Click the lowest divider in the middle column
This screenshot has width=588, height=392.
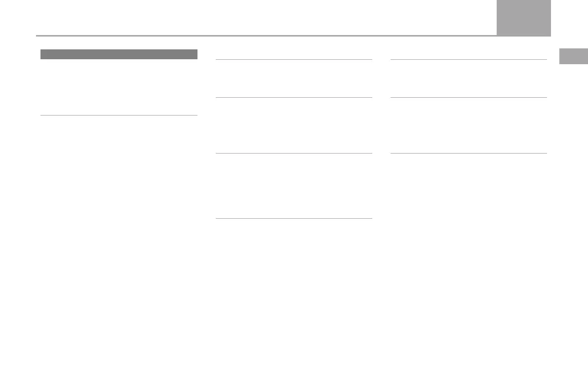click(294, 218)
